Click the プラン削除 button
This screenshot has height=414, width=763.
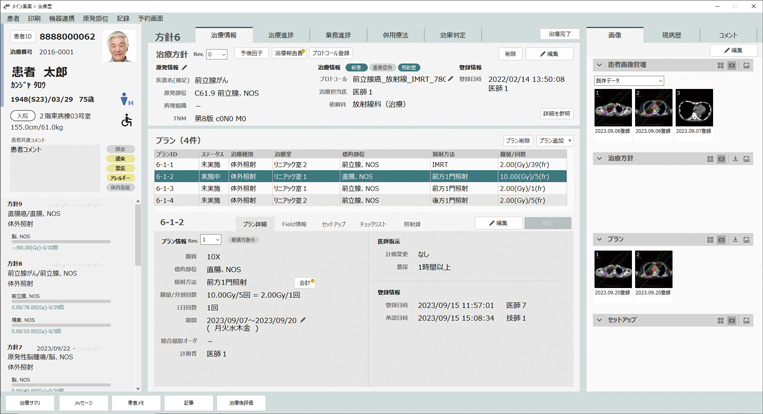518,141
